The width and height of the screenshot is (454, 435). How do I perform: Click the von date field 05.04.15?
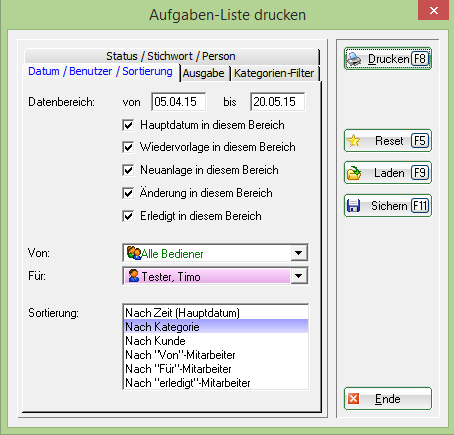coord(178,102)
